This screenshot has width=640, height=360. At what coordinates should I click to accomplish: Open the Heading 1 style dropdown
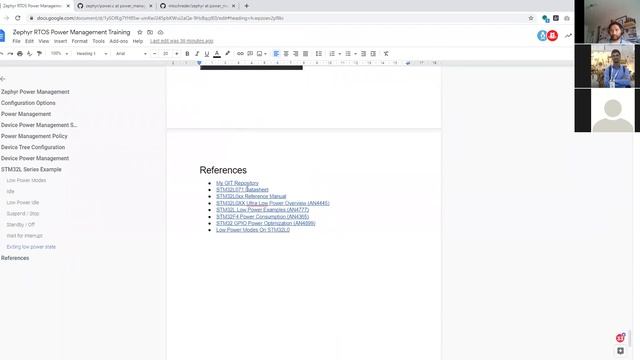point(92,53)
